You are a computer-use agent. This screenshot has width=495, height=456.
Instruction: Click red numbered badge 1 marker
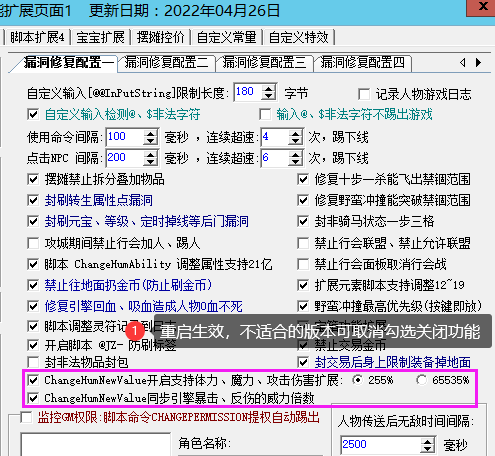[x=135, y=330]
